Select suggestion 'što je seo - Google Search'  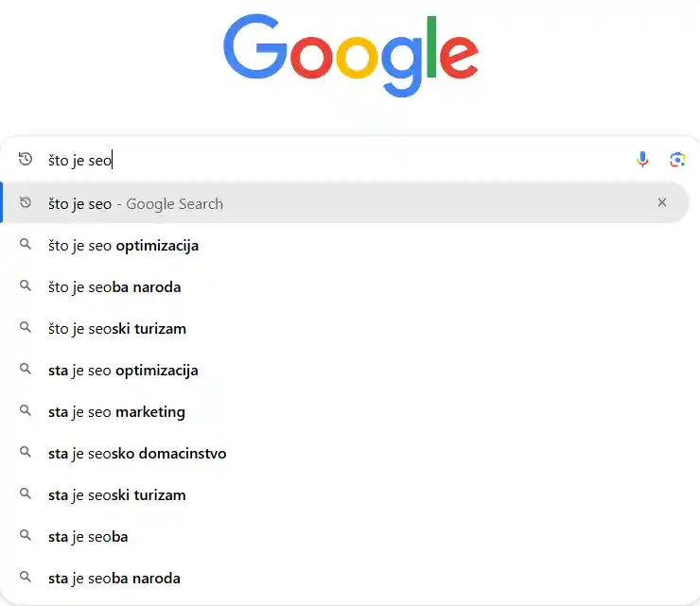[x=136, y=203]
